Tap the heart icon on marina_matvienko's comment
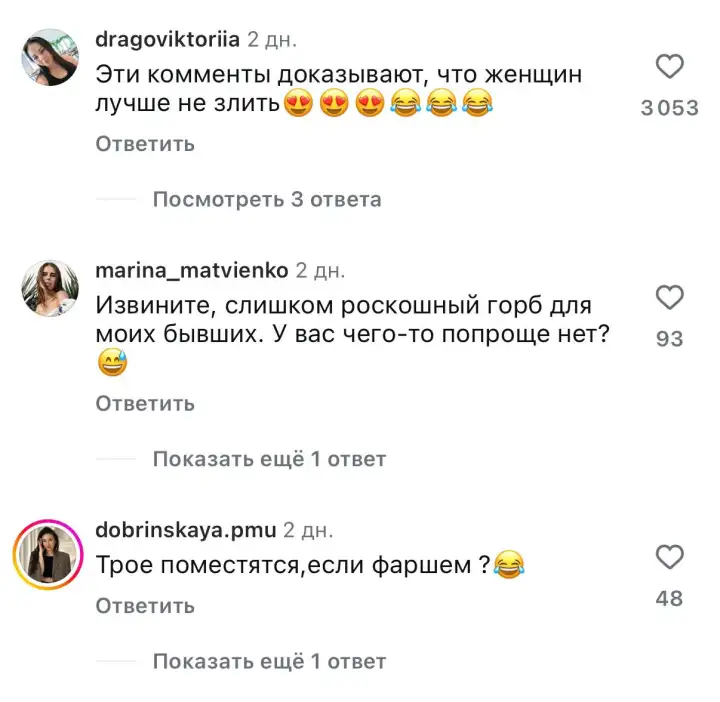 (x=669, y=298)
